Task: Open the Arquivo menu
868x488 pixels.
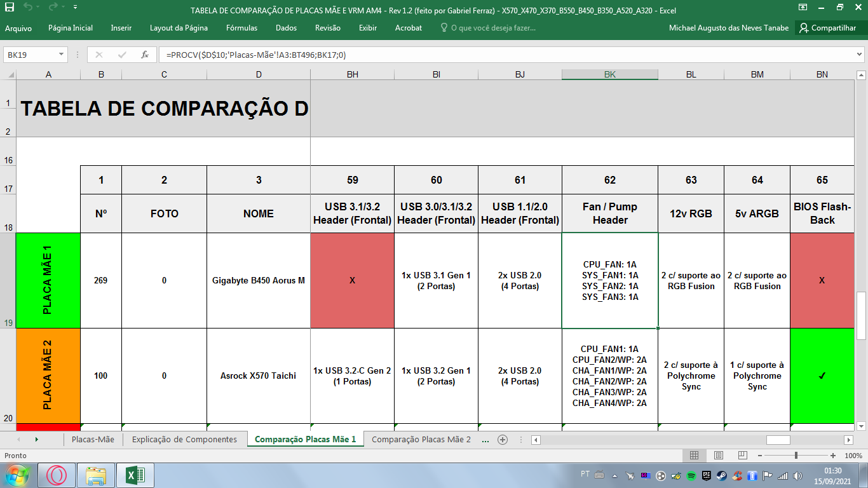Action: click(18, 28)
